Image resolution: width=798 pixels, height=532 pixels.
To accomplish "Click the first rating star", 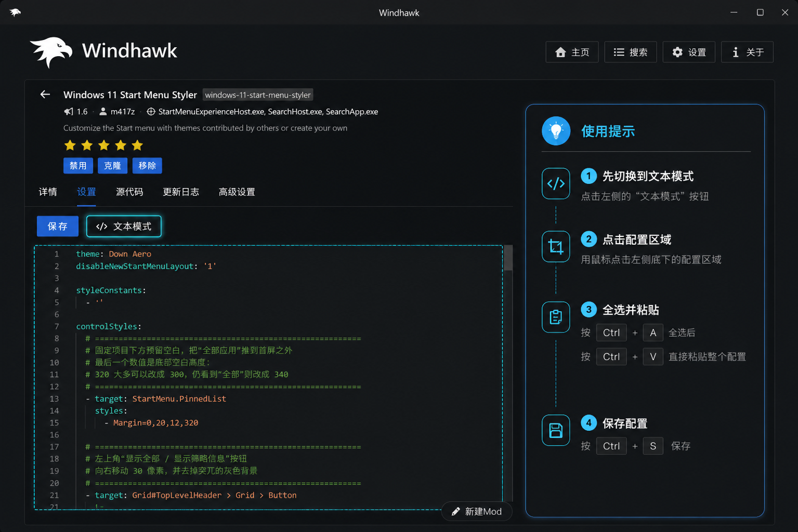I will pyautogui.click(x=70, y=145).
